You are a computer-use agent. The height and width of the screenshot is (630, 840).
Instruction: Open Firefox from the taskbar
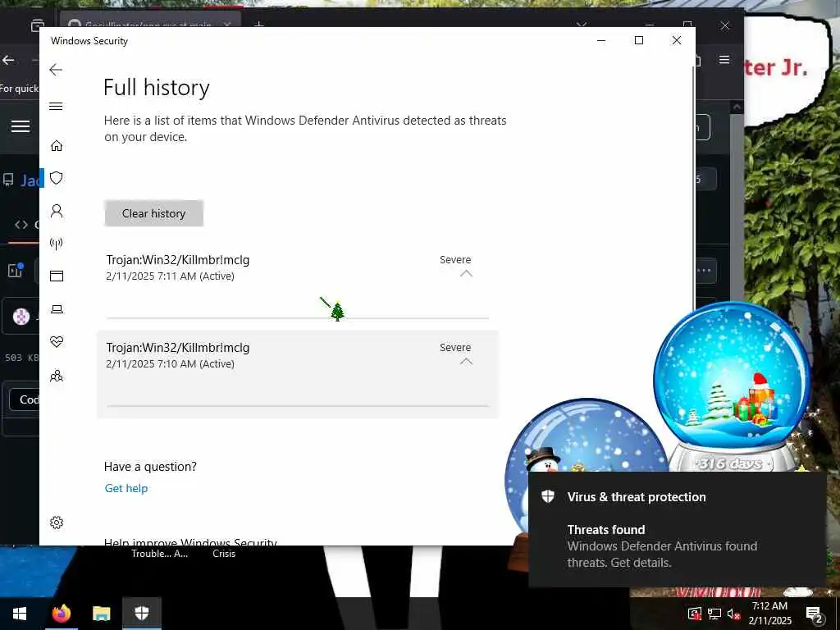tap(62, 614)
